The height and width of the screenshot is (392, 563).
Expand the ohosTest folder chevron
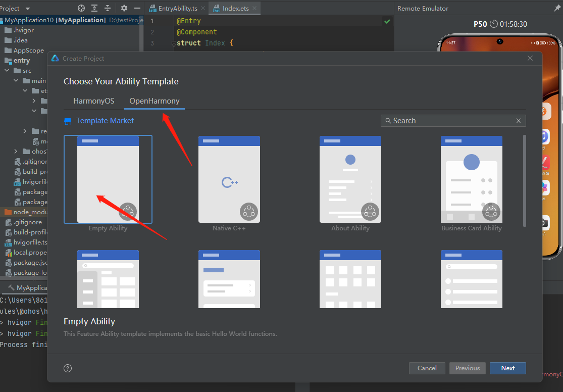[16, 151]
